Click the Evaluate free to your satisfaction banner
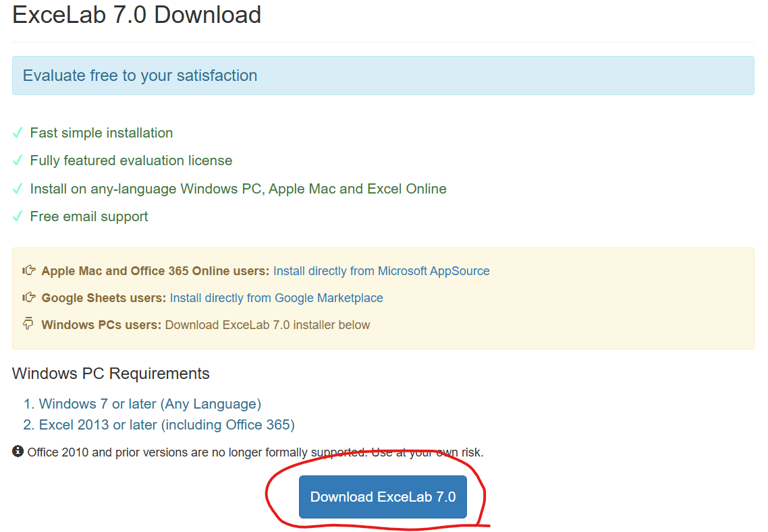 pyautogui.click(x=383, y=76)
